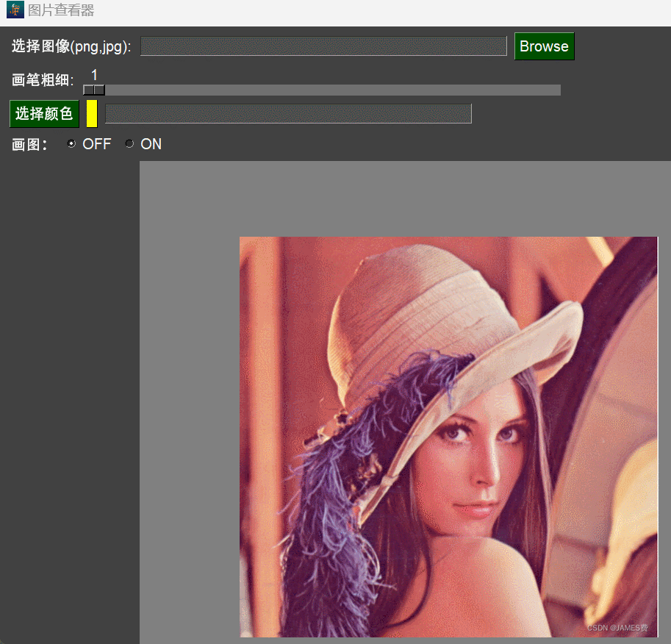The width and height of the screenshot is (671, 644).
Task: Click the 图片查看器 window title
Action: point(61,10)
